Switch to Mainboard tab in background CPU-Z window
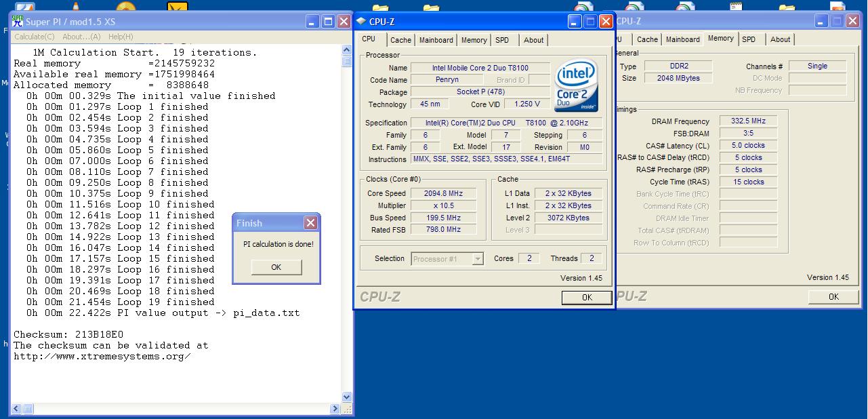Viewport: 868px width, 419px height. click(x=683, y=39)
